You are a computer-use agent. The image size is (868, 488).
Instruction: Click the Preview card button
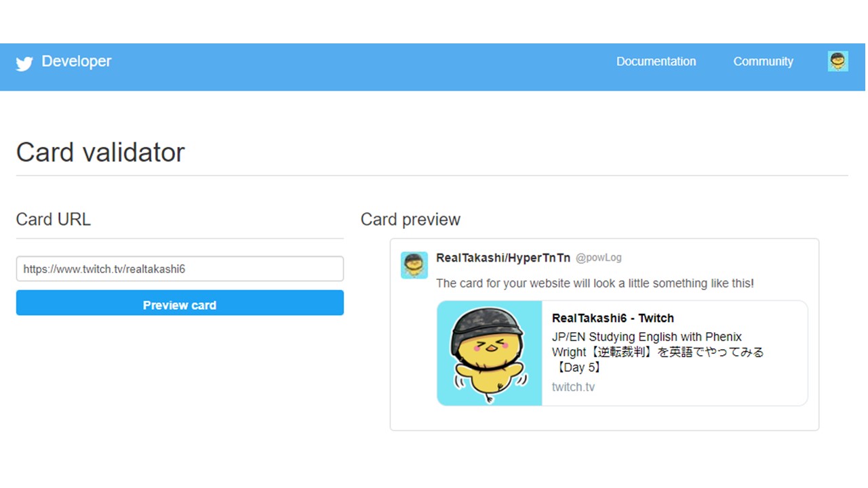(180, 303)
